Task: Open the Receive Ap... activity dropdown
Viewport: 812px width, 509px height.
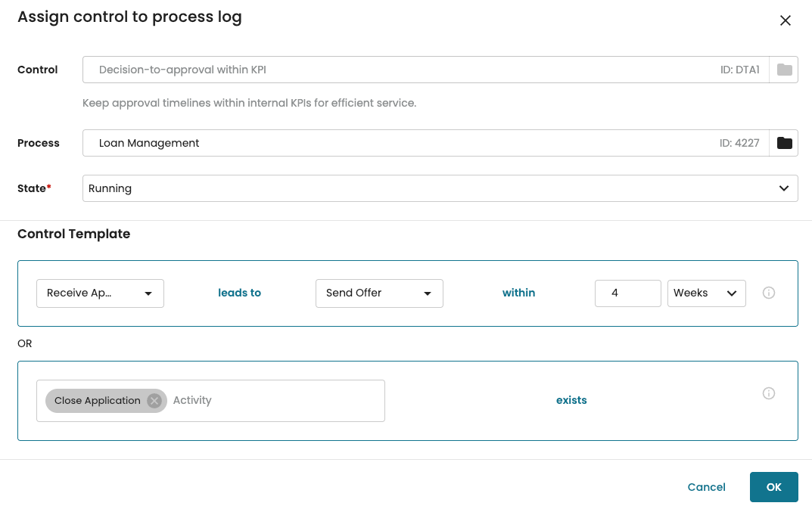Action: pyautogui.click(x=100, y=293)
